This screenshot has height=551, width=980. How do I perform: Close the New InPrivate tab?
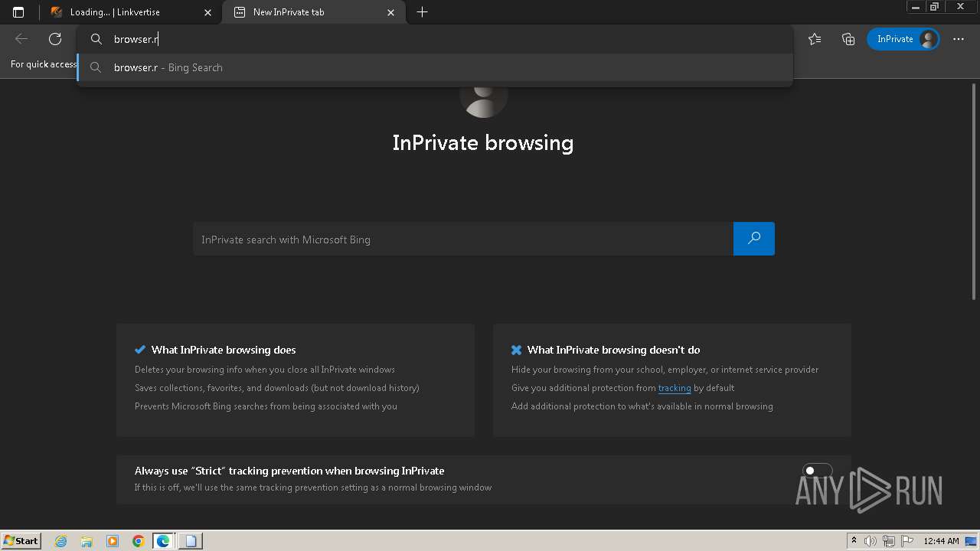point(391,12)
